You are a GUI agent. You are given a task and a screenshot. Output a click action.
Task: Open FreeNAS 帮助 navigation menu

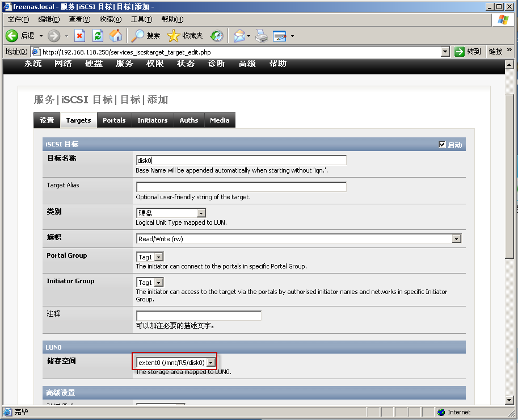(x=277, y=64)
